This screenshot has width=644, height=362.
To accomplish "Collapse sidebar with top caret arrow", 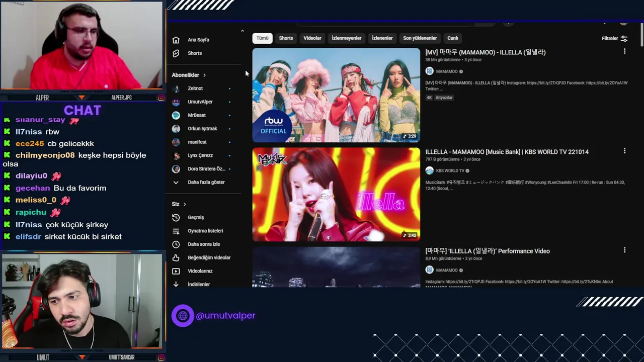I will [x=243, y=31].
